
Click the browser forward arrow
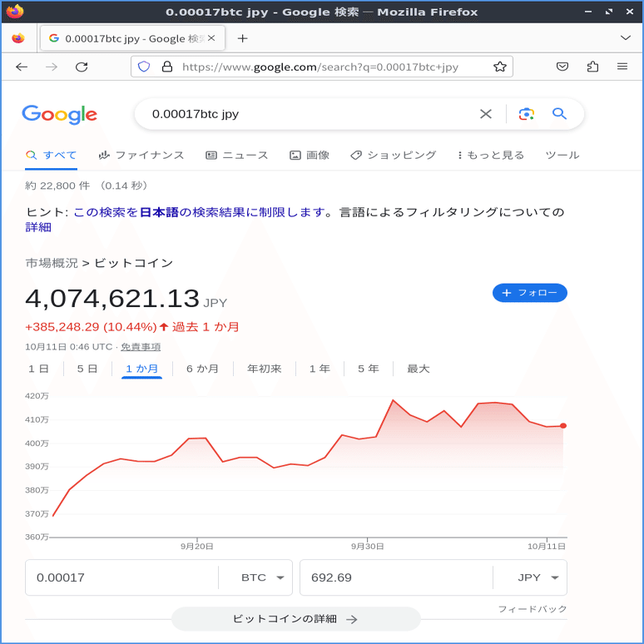coord(52,67)
